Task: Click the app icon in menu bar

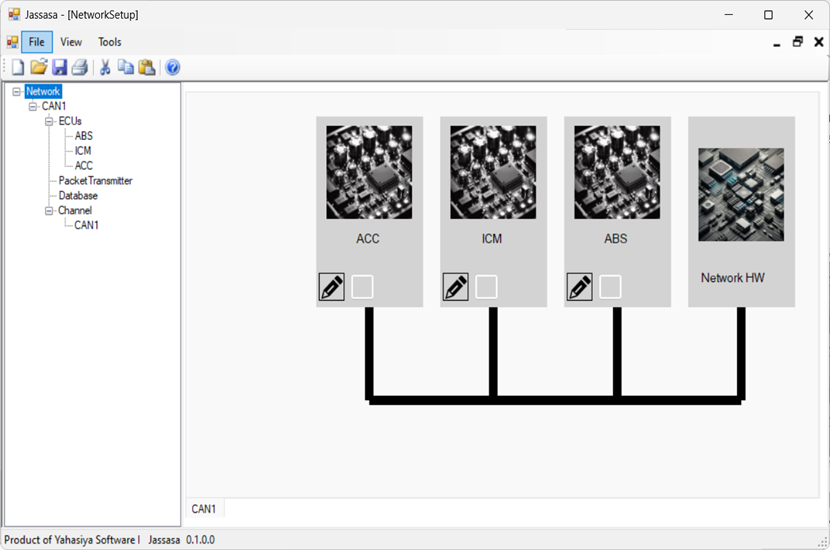Action: (x=12, y=42)
